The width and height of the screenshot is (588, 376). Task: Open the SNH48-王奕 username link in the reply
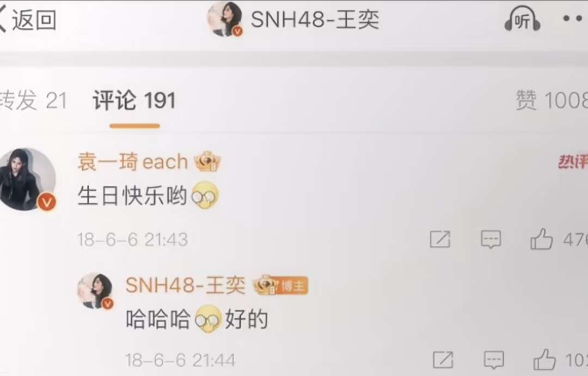tap(185, 285)
